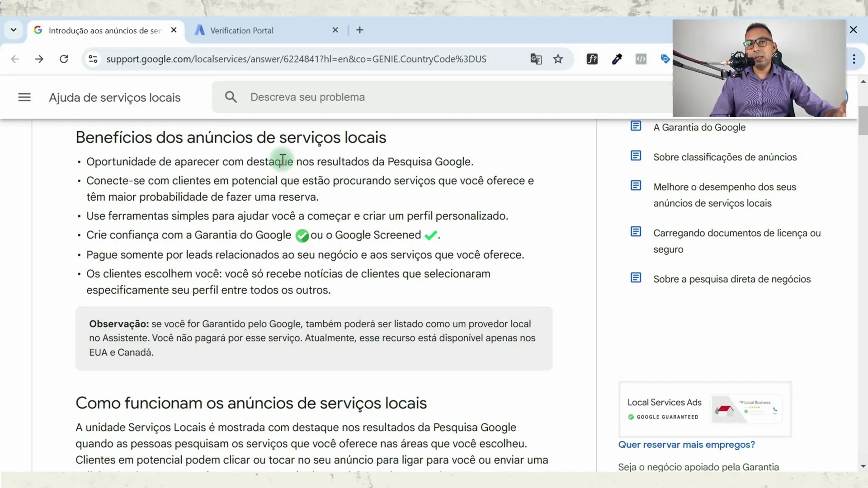Go forward to the next page

(x=39, y=59)
